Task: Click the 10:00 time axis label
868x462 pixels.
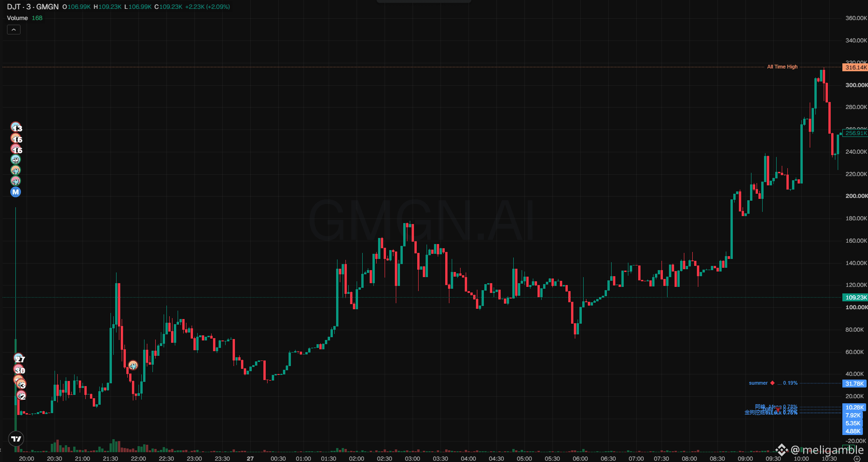Action: pos(801,459)
